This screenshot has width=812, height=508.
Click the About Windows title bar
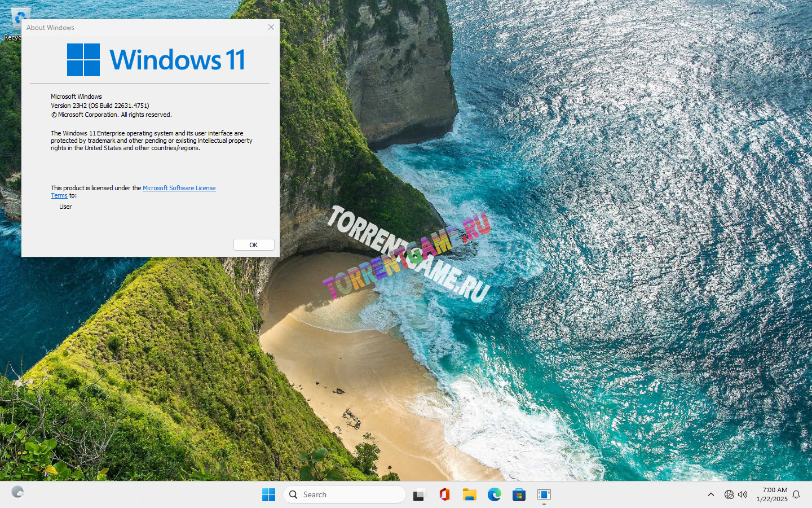141,27
